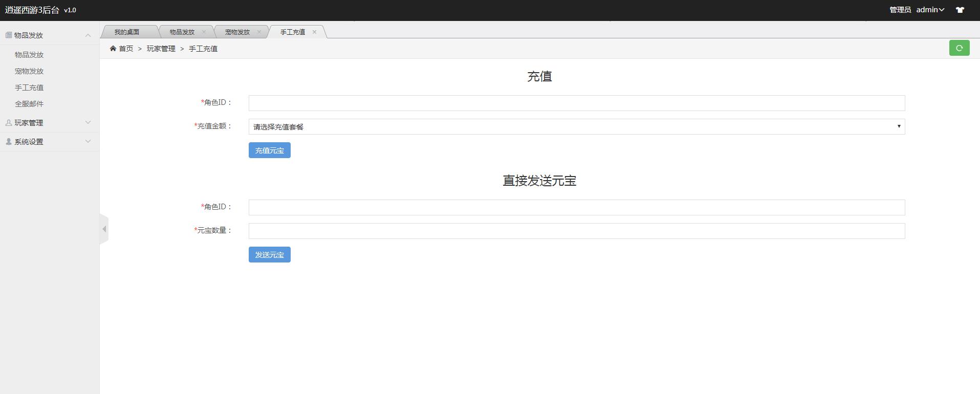Switch to the 宠物发放 tab
Viewport: 980px width, 394px height.
[237, 32]
